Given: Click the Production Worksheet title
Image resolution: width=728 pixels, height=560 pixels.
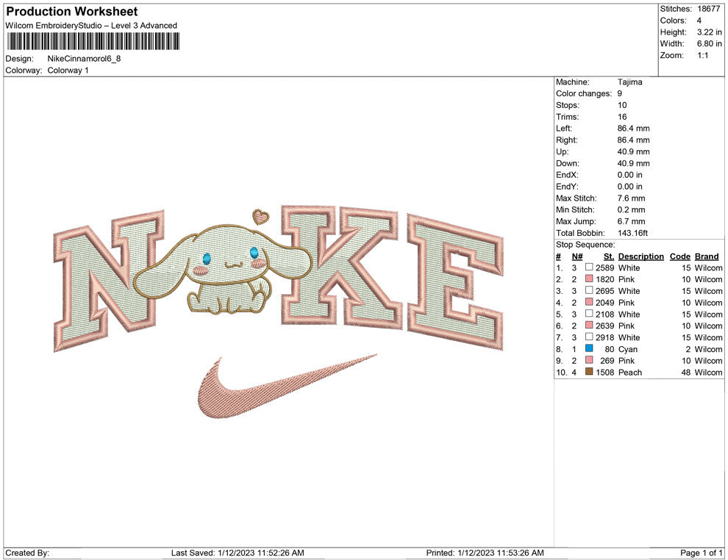Looking at the screenshot, I should tap(71, 12).
